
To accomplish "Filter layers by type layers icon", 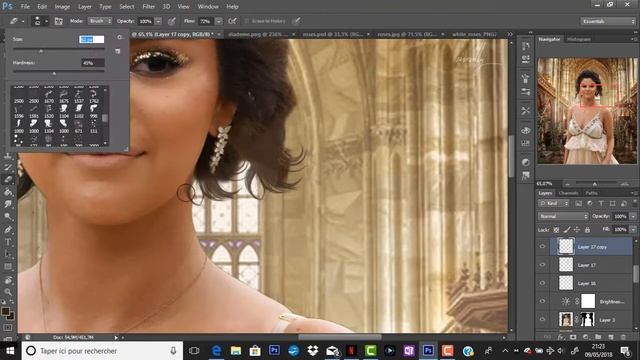I will (x=601, y=203).
